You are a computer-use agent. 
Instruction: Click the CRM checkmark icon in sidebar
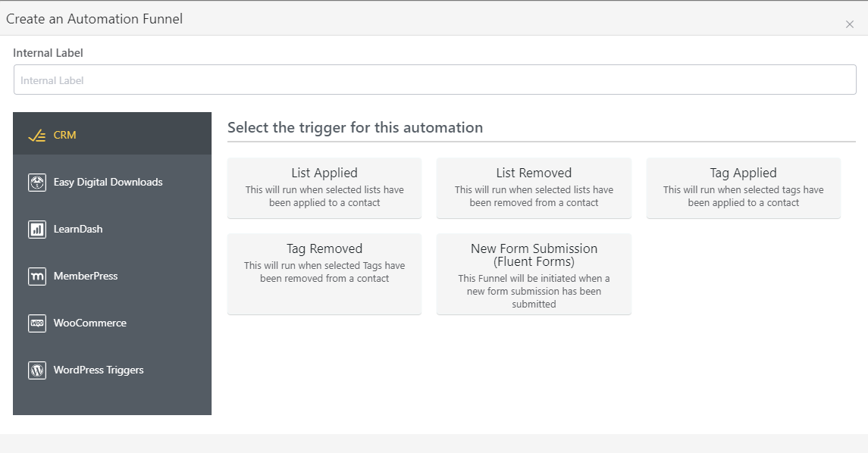36,133
